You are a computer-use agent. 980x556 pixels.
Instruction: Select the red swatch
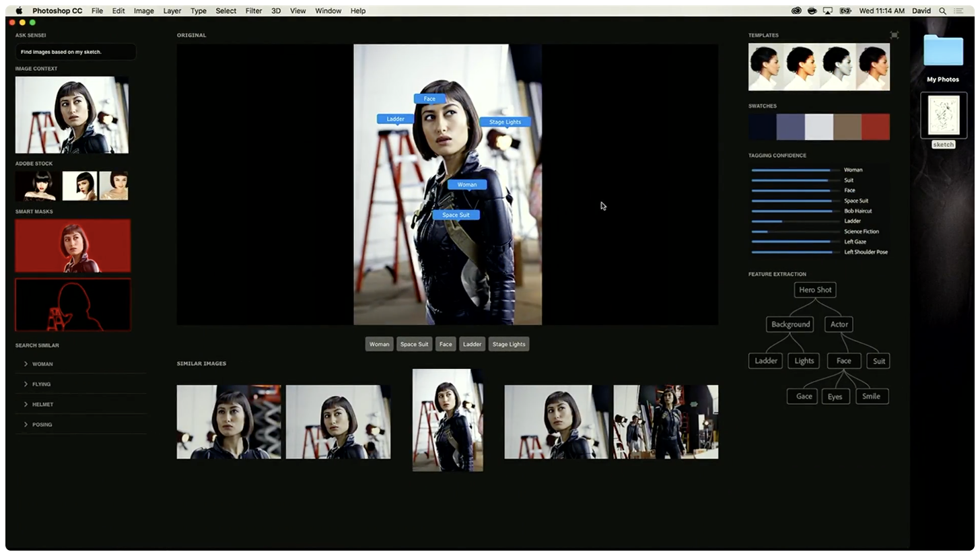click(x=876, y=127)
